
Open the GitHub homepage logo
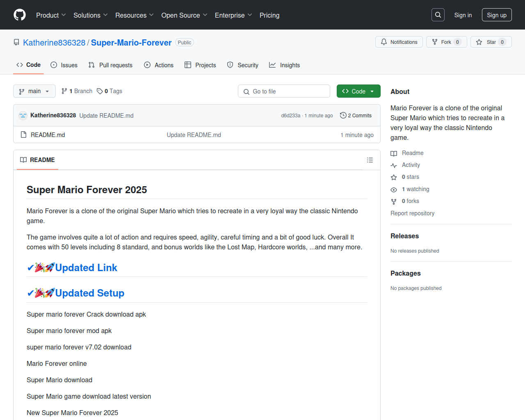[20, 15]
